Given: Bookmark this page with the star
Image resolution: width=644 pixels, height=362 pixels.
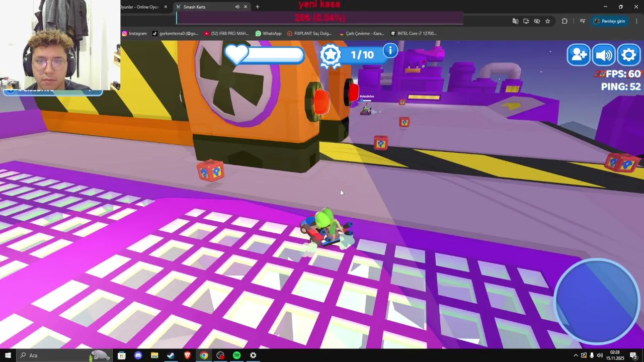Looking at the screenshot, I should (548, 21).
